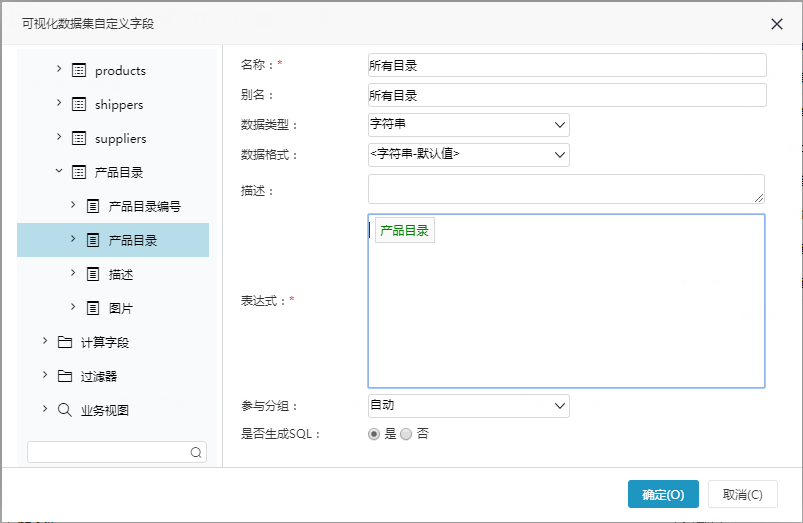803x523 pixels.
Task: Click the shippers table icon
Action: [79, 104]
